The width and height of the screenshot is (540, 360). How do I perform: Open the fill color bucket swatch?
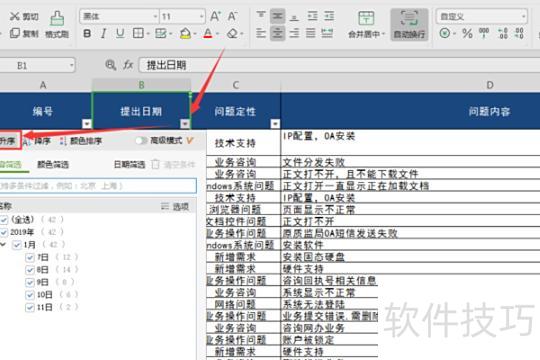(185, 33)
